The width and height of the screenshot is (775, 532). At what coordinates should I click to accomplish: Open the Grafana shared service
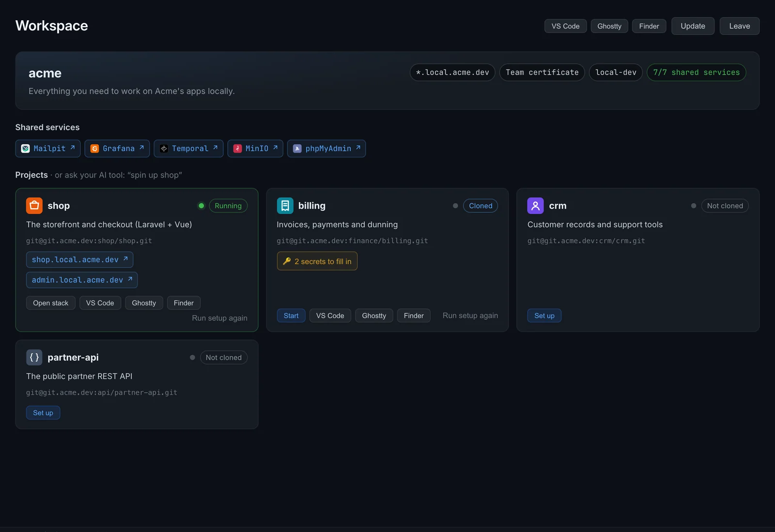point(117,149)
